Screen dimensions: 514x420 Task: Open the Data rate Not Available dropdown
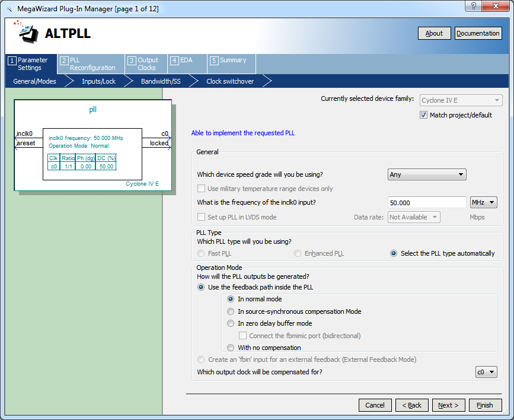coord(414,217)
